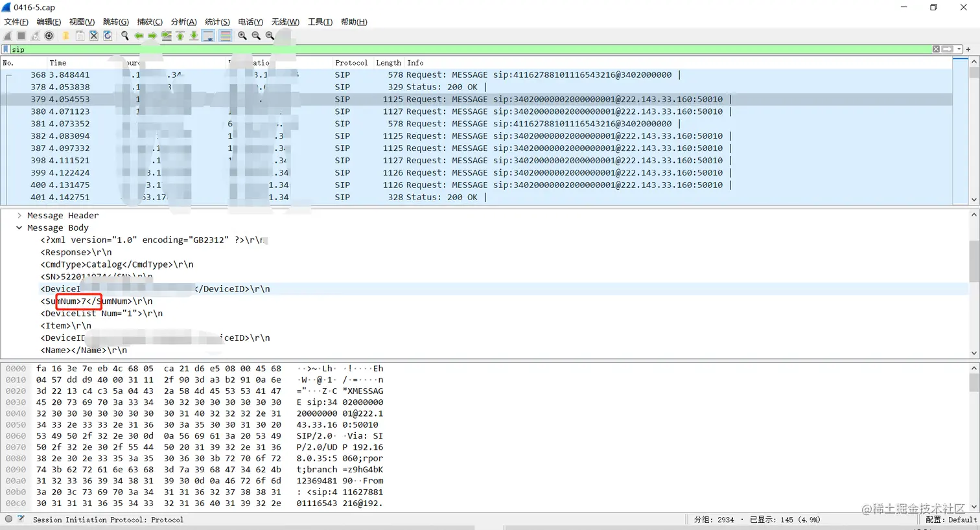Image resolution: width=980 pixels, height=530 pixels.
Task: Start capturing packets with the shark fin icon
Action: tap(8, 36)
